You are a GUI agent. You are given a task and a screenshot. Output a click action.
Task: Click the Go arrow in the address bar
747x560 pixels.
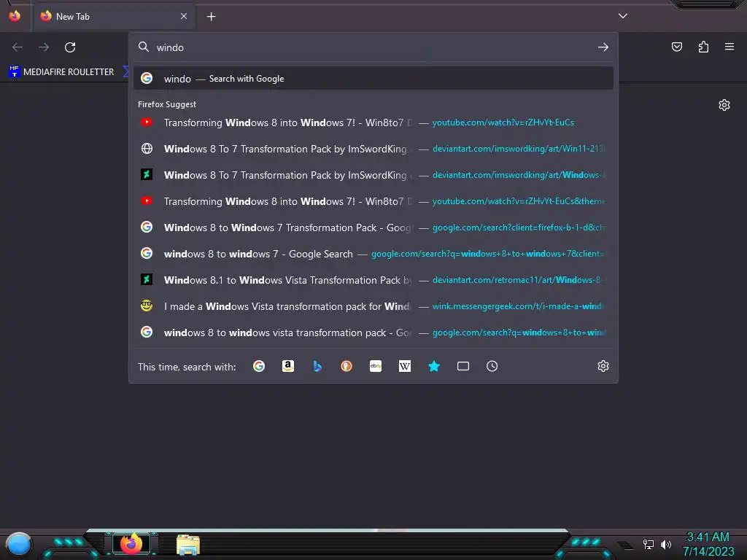click(x=603, y=47)
